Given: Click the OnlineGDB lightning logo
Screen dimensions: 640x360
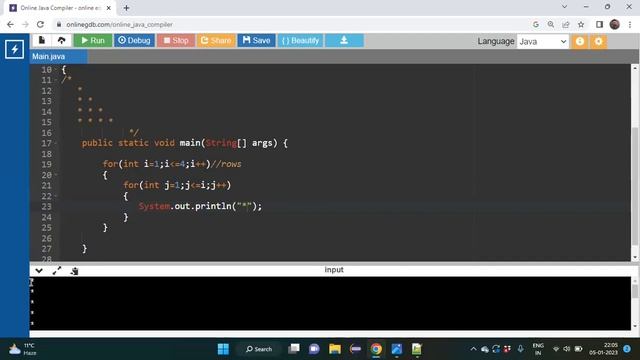Looking at the screenshot, I should [14, 49].
